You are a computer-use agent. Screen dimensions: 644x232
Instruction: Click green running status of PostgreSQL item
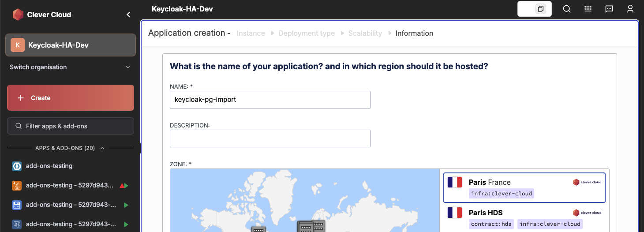(x=126, y=225)
